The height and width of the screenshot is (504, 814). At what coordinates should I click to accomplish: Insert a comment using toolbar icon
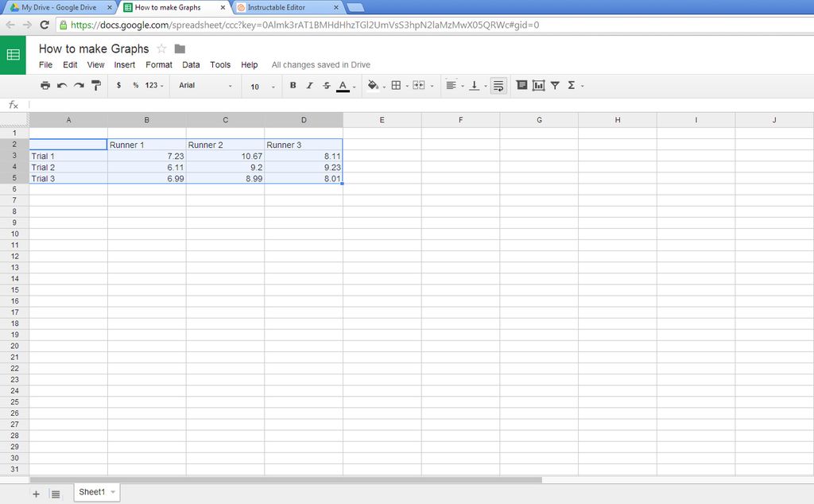(521, 85)
